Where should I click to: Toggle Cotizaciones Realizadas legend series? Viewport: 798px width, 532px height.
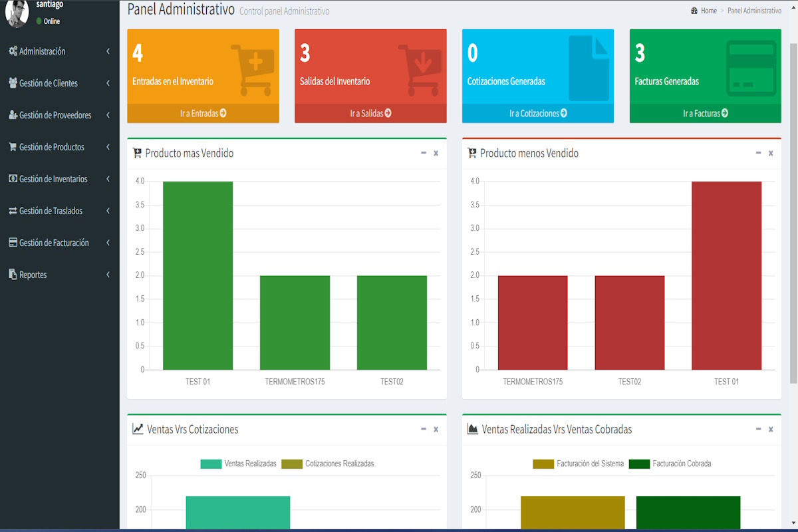coord(328,464)
